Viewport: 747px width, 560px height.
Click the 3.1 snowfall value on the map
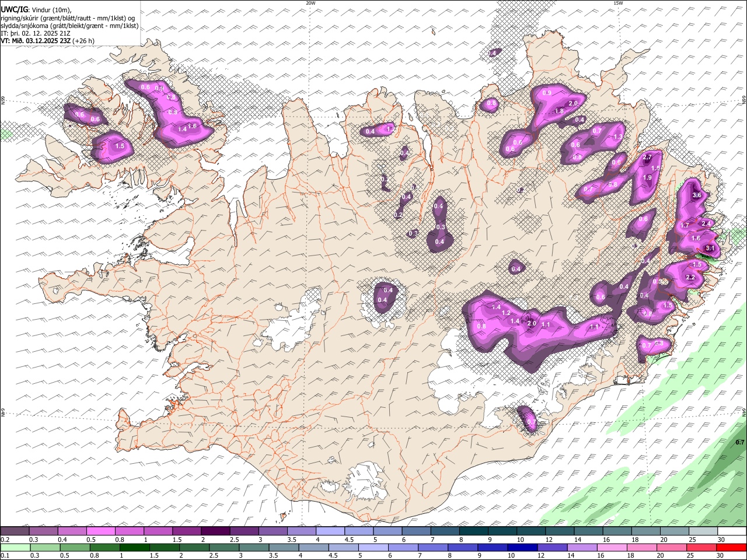tap(710, 249)
